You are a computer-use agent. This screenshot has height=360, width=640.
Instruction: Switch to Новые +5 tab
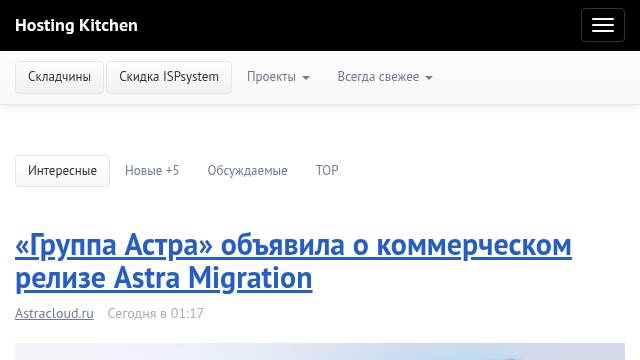pyautogui.click(x=152, y=171)
